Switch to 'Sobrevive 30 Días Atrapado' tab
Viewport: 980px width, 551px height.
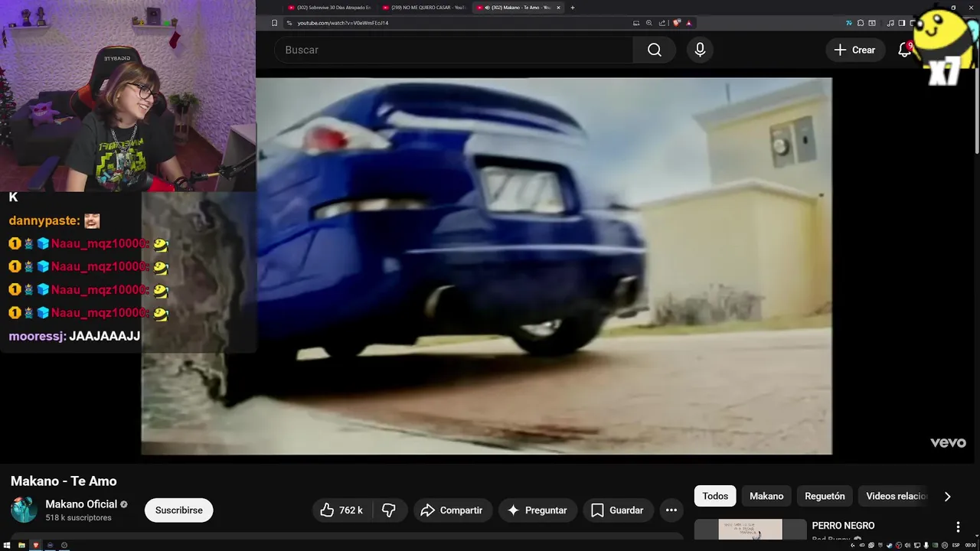coord(329,8)
